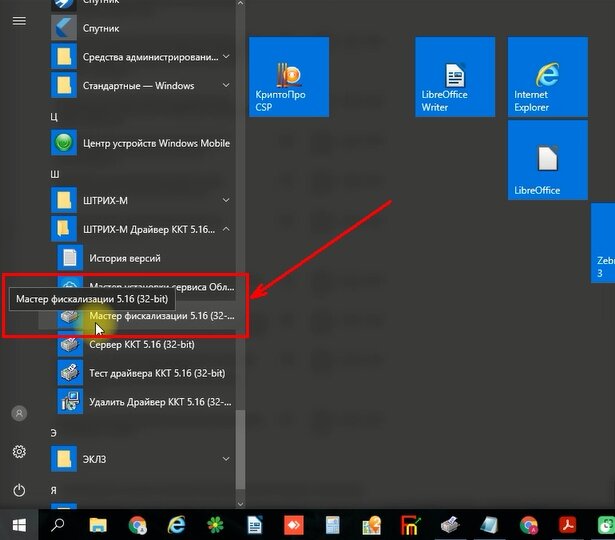Open the Средства администрирования folder entry
This screenshot has width=615, height=540.
pyautogui.click(x=143, y=57)
